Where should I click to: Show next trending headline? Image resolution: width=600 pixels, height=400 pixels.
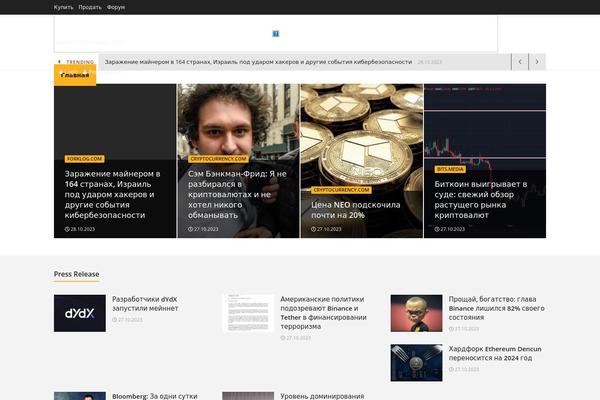point(537,62)
